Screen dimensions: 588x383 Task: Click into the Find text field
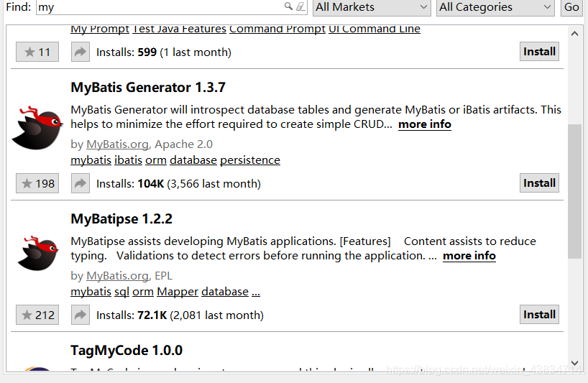pyautogui.click(x=161, y=7)
